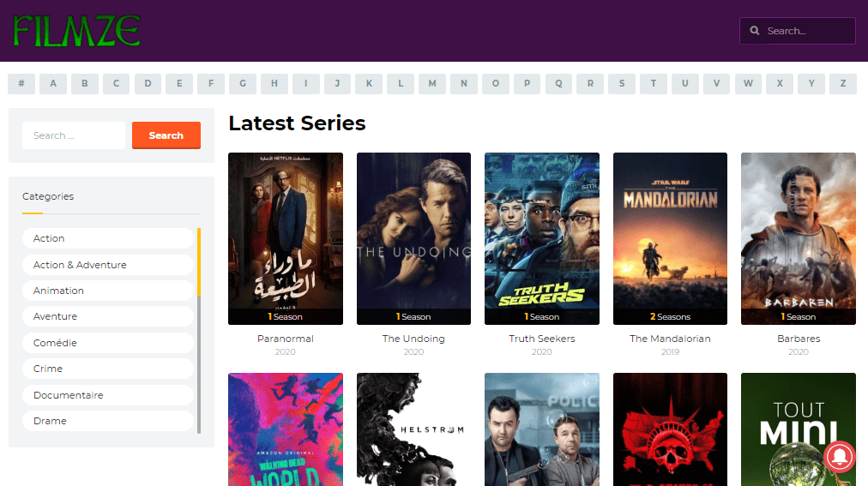
Task: Filter series by letter V
Action: (x=716, y=83)
